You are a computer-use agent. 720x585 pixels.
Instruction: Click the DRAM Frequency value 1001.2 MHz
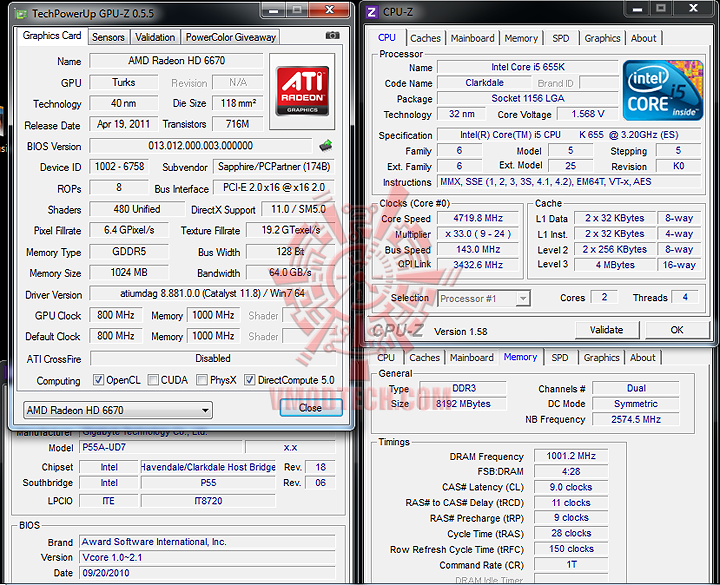tap(571, 456)
